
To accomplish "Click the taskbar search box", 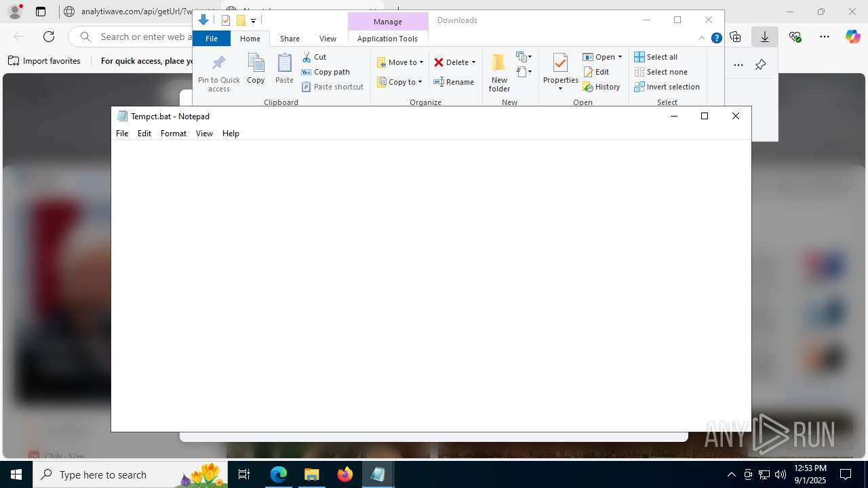I will (x=130, y=474).
